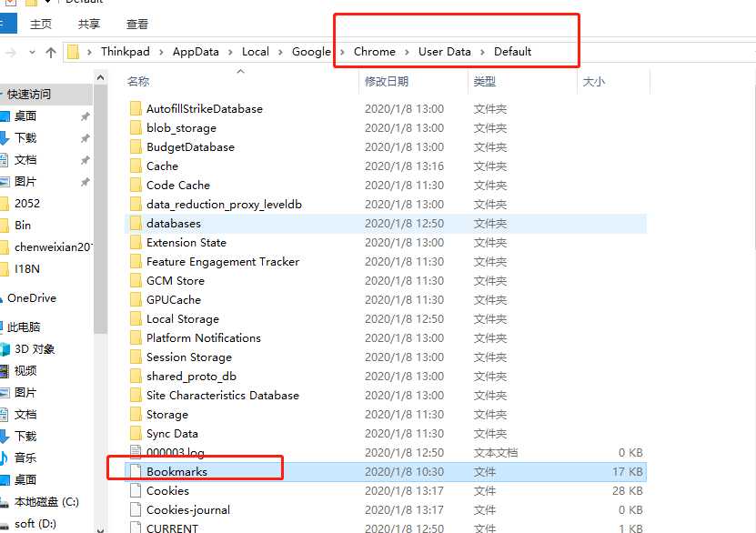756x533 pixels.
Task: Open the 查看 ribbon tab
Action: [137, 24]
